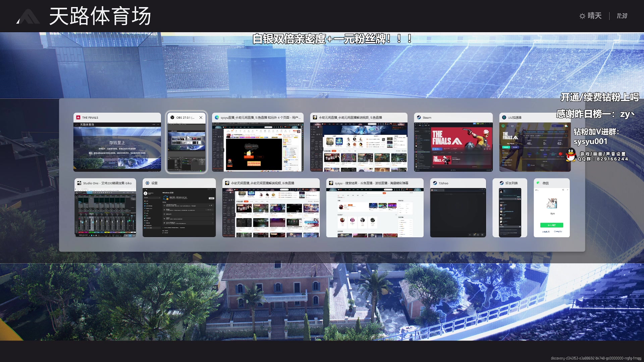Select the OBS 27.0.1 window preview
The width and height of the screenshot is (644, 362).
[186, 147]
